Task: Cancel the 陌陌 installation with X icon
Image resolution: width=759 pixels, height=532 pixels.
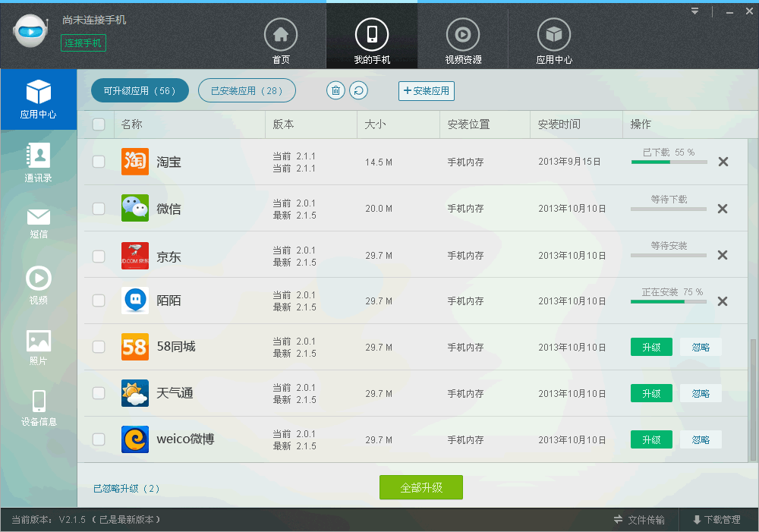Action: pyautogui.click(x=723, y=301)
